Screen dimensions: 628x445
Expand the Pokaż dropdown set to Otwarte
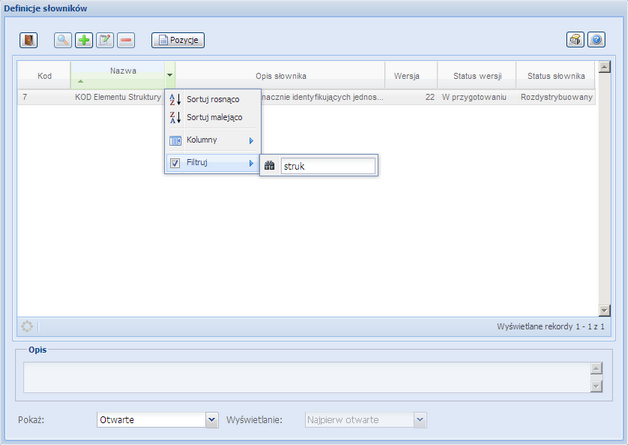pyautogui.click(x=211, y=420)
